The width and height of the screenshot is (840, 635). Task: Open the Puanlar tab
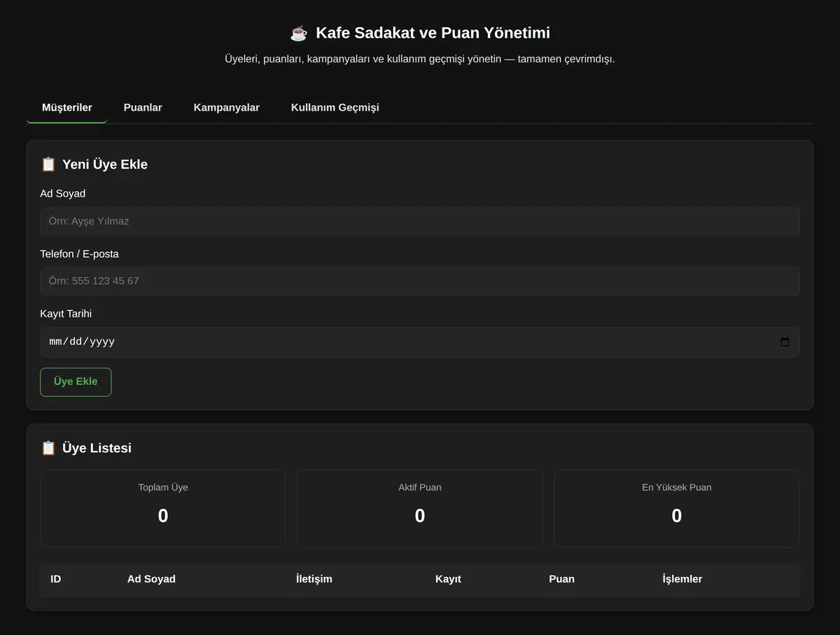pos(143,108)
